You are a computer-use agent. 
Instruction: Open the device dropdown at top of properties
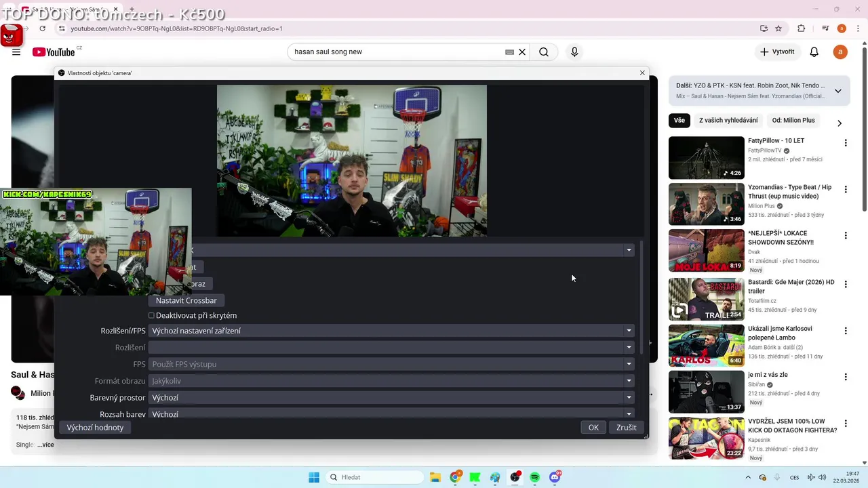click(x=413, y=250)
